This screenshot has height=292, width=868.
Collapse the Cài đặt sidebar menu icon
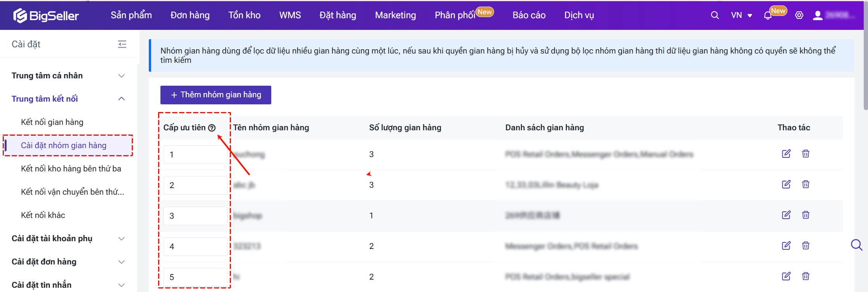pyautogui.click(x=122, y=44)
